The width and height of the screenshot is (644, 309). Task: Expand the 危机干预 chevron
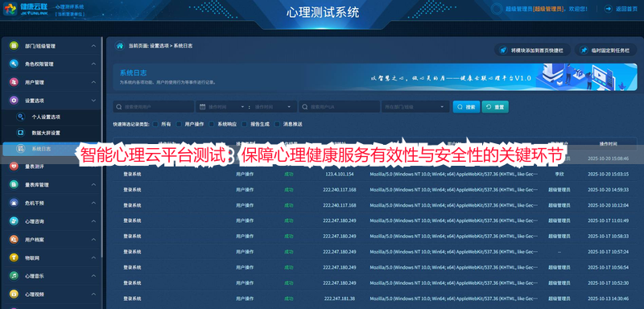pyautogui.click(x=93, y=203)
